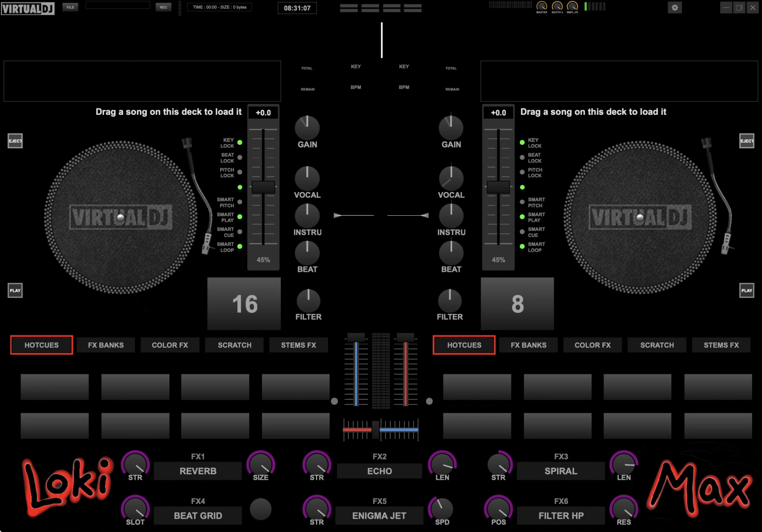Viewport: 762px width, 532px height.
Task: Adjust the MASTER volume knob
Action: 542,6
